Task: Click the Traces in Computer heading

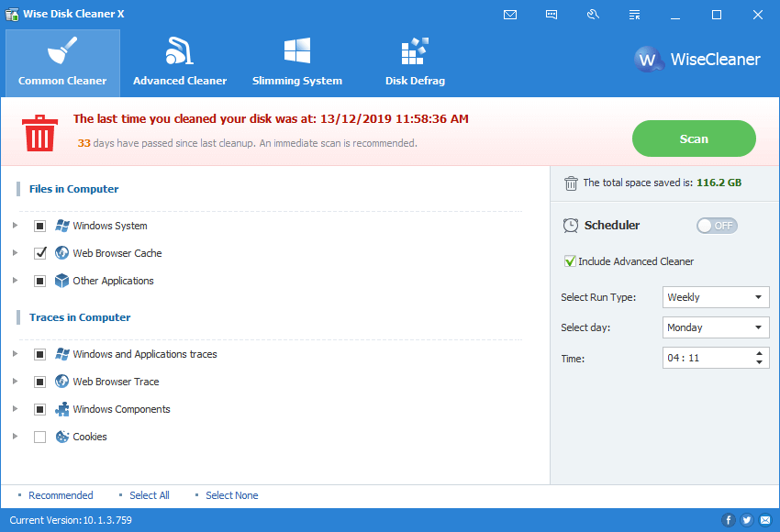Action: (x=80, y=317)
